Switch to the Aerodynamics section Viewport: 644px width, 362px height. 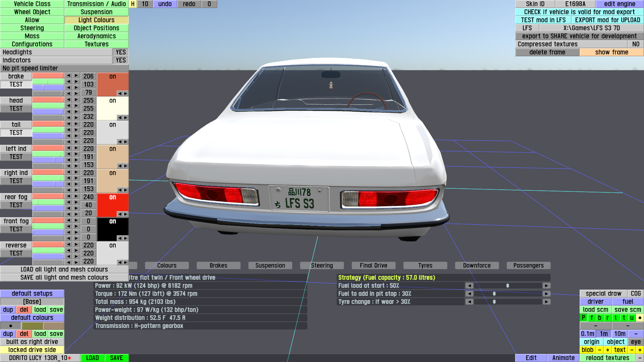coord(96,36)
